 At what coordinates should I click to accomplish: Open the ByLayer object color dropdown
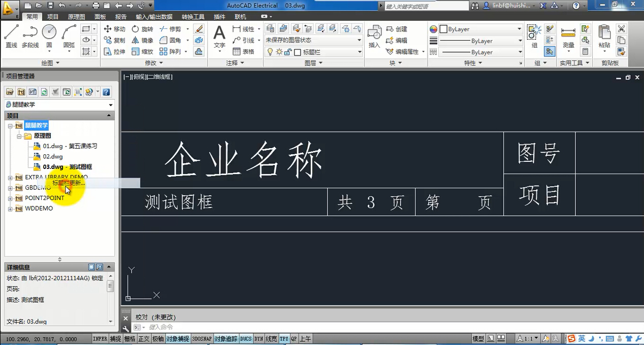coord(480,29)
